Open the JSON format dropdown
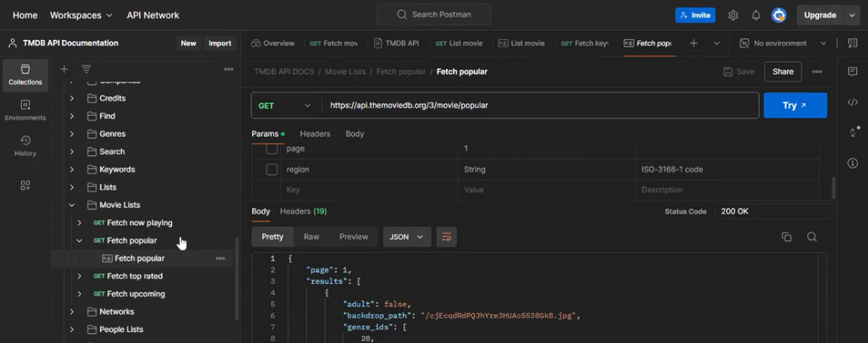This screenshot has height=343, width=868. click(x=407, y=237)
